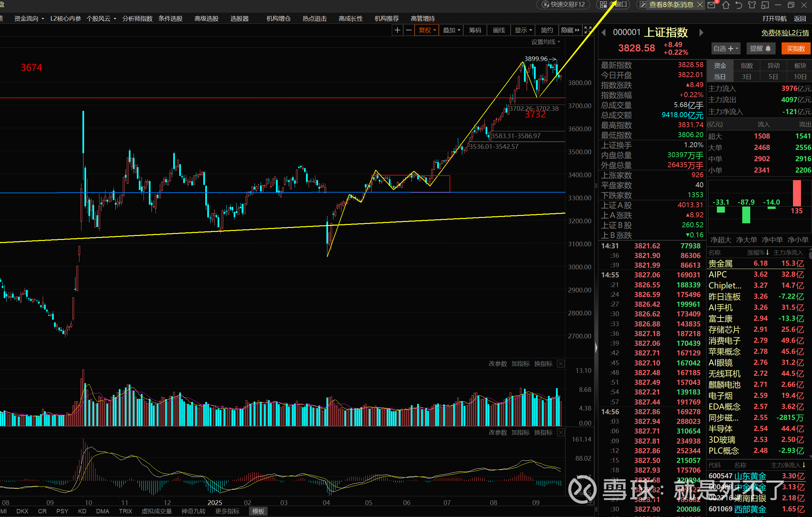The image size is (812, 517).
Task: Open the 设置均线 dropdown
Action: [545, 42]
